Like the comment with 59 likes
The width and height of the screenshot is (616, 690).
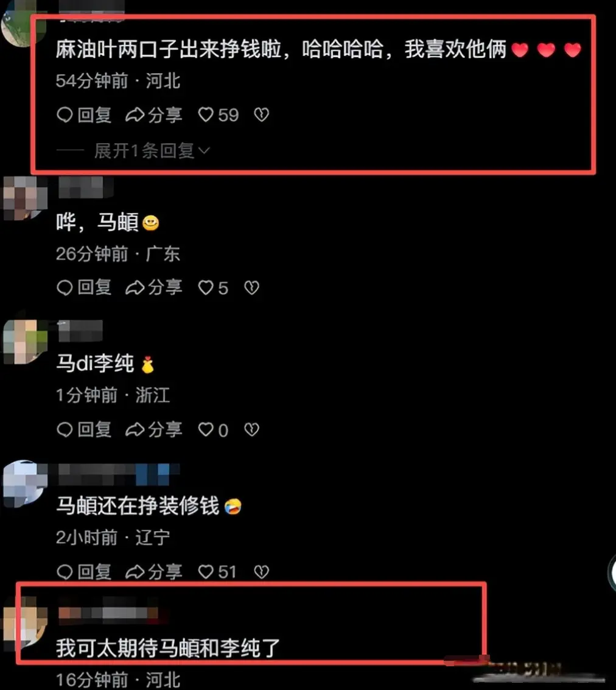(x=218, y=115)
